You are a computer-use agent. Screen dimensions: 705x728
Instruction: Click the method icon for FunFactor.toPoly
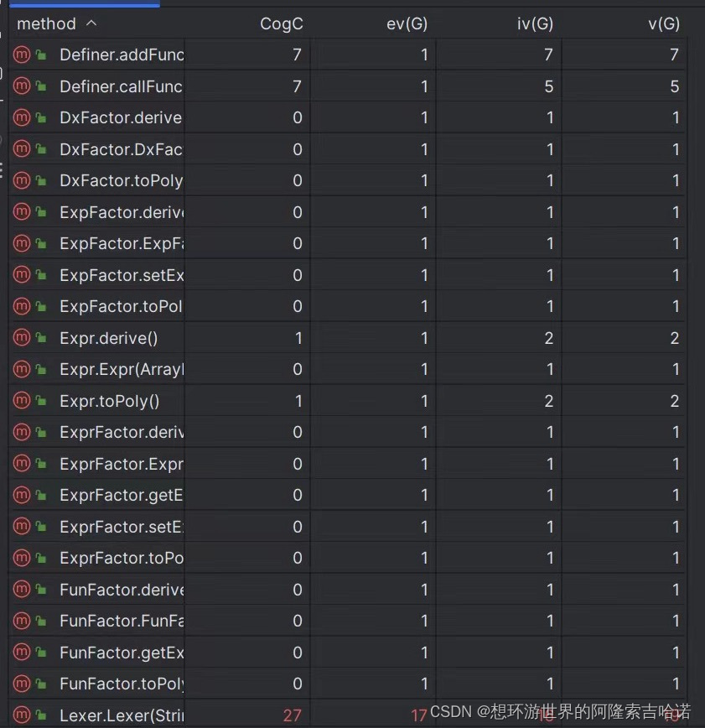coord(21,684)
